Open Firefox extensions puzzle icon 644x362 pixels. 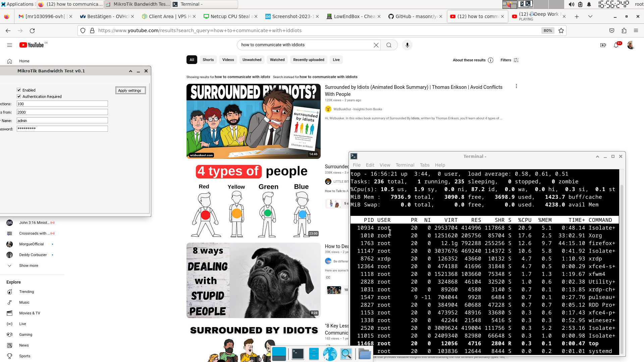point(624,31)
